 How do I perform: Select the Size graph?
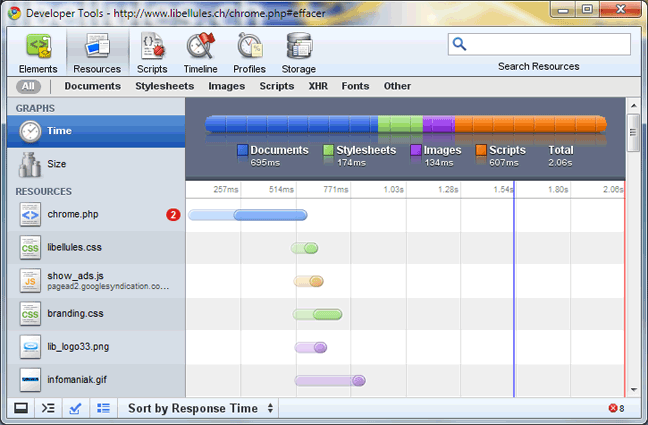[x=96, y=164]
